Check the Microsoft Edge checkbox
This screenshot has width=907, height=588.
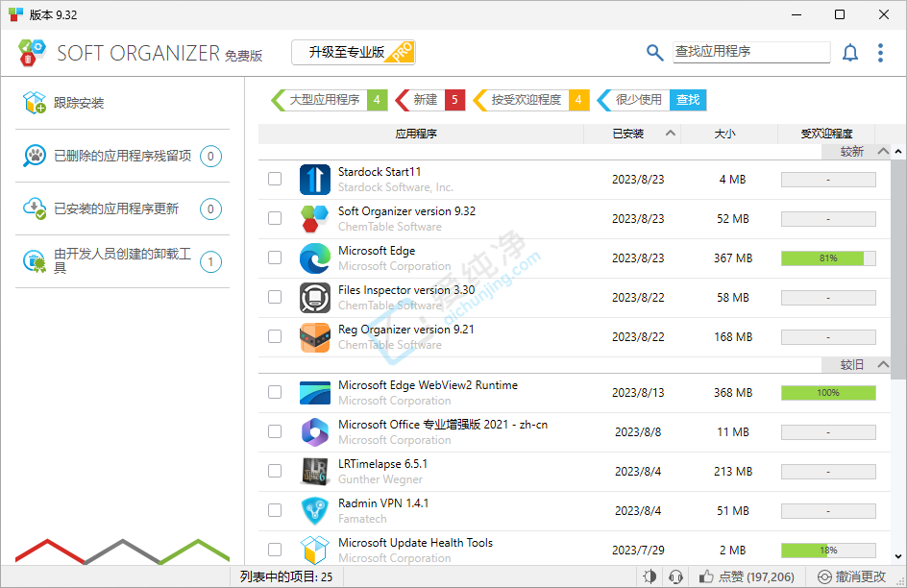(x=275, y=257)
